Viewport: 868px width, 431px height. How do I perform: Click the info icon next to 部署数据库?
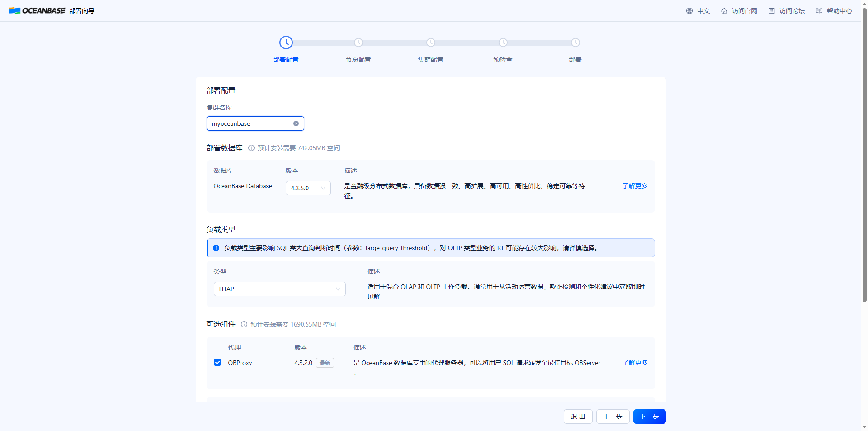[251, 148]
